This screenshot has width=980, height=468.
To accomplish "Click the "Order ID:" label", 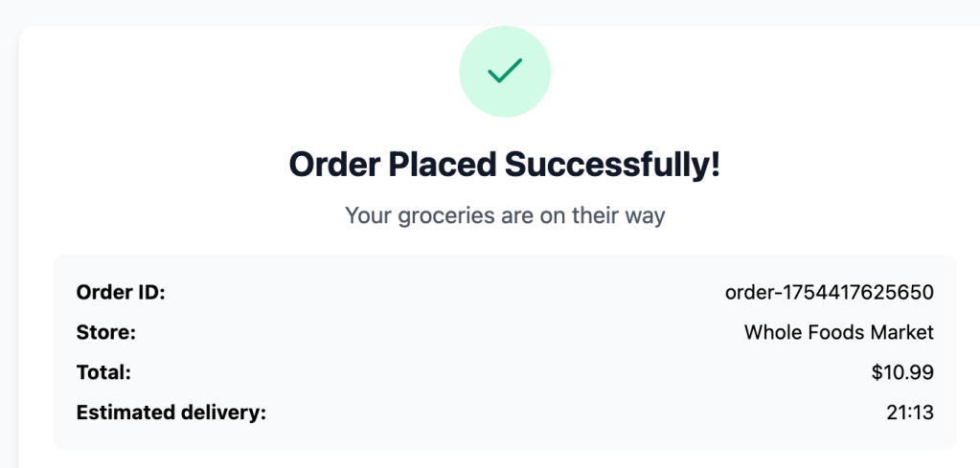I will [x=121, y=292].
